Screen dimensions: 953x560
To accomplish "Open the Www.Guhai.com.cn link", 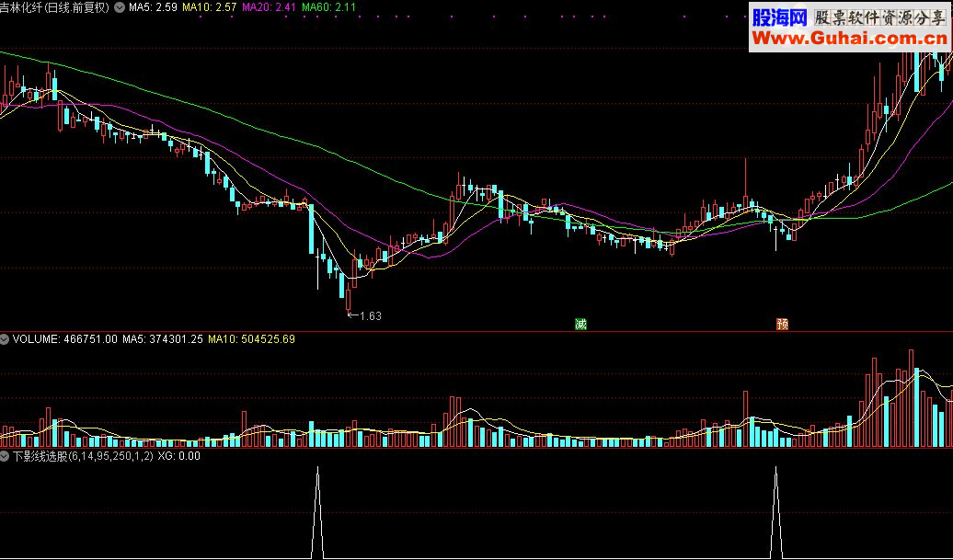I will pyautogui.click(x=850, y=39).
